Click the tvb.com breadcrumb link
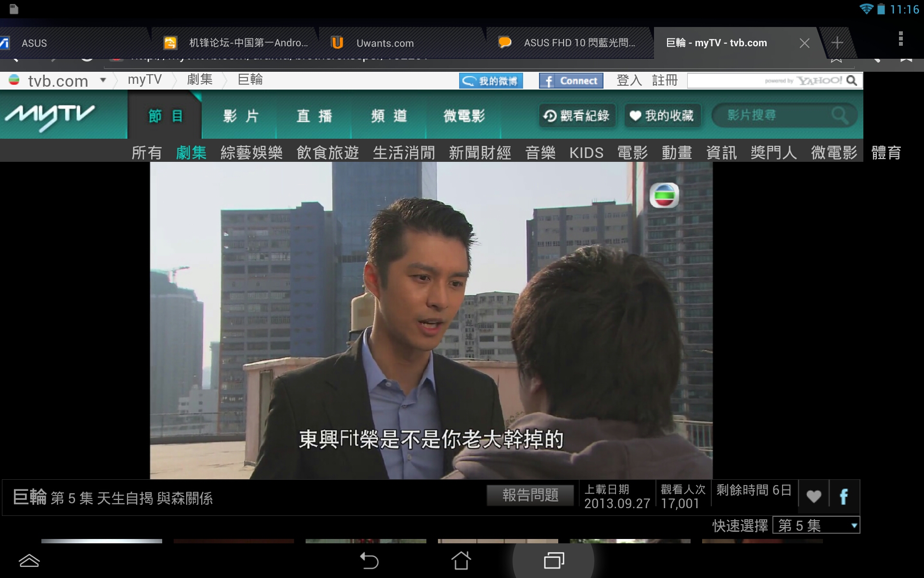Screen dimensions: 924x578 pos(58,80)
